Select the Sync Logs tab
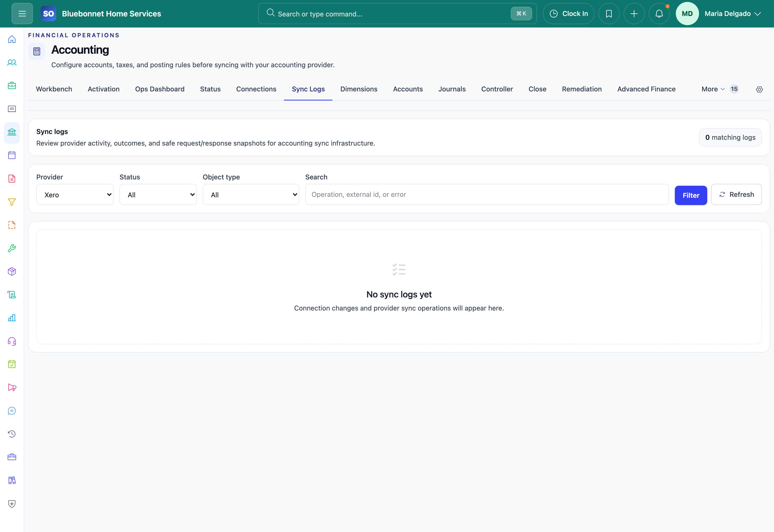Image resolution: width=774 pixels, height=532 pixels. pyautogui.click(x=308, y=89)
